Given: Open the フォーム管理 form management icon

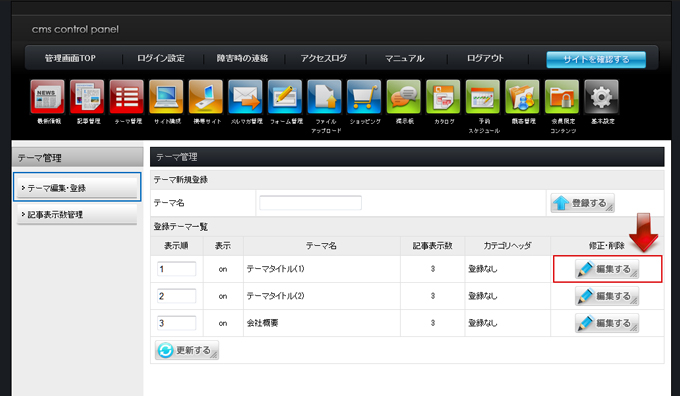Looking at the screenshot, I should (285, 97).
